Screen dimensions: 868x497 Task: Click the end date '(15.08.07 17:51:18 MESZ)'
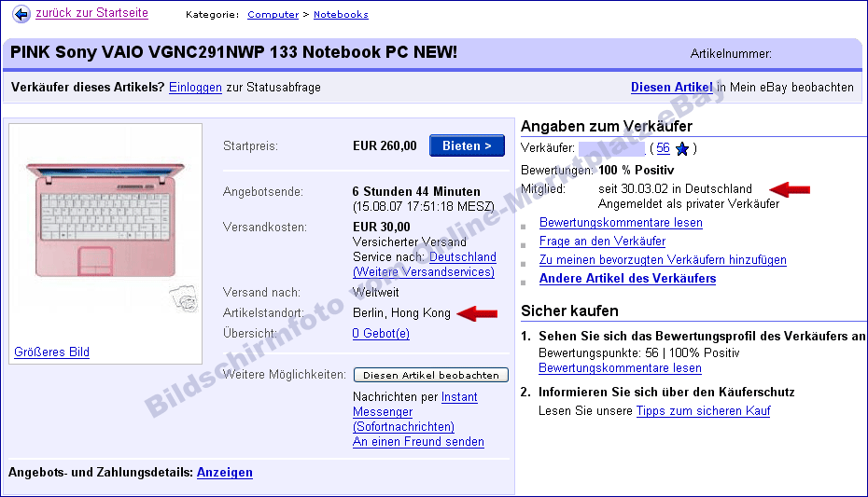click(x=424, y=207)
